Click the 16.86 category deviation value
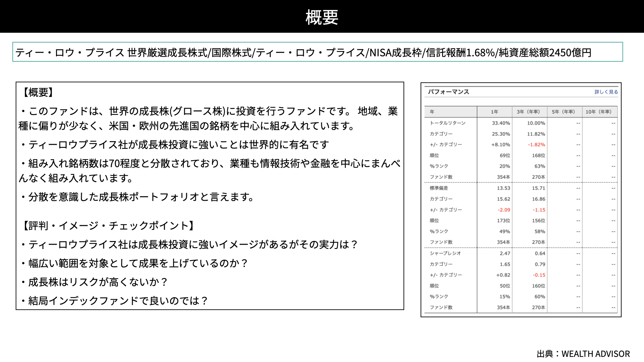Viewport: 644px width, 362px height. 539,199
